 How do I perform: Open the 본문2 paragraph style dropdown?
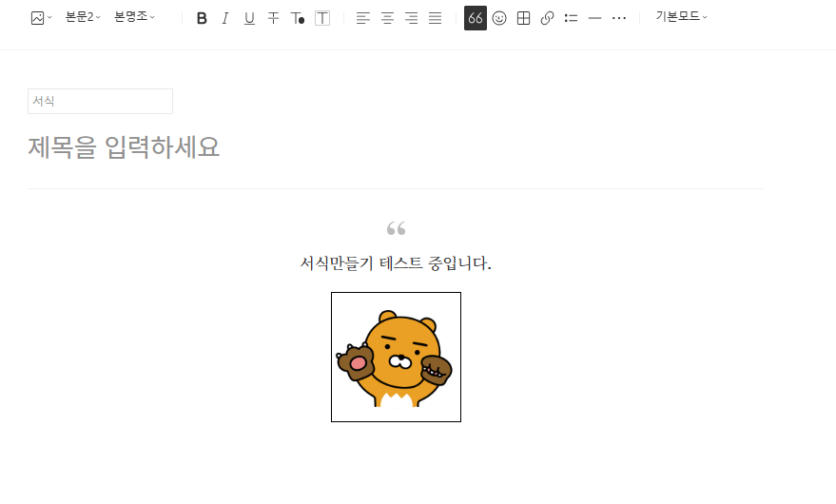click(83, 17)
